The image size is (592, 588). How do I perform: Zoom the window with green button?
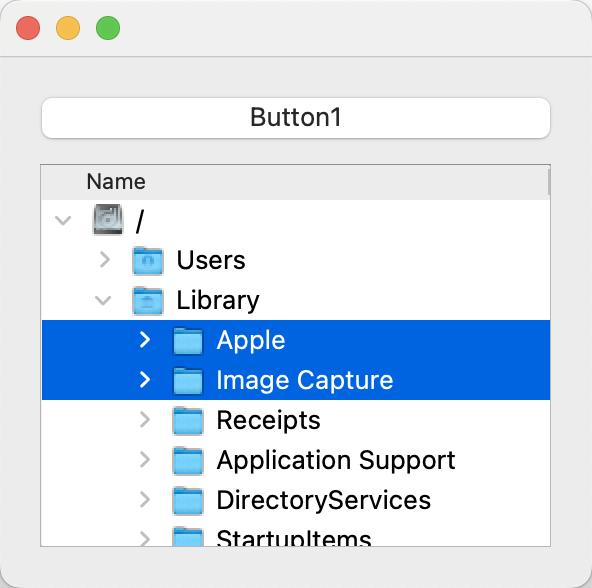pos(108,28)
